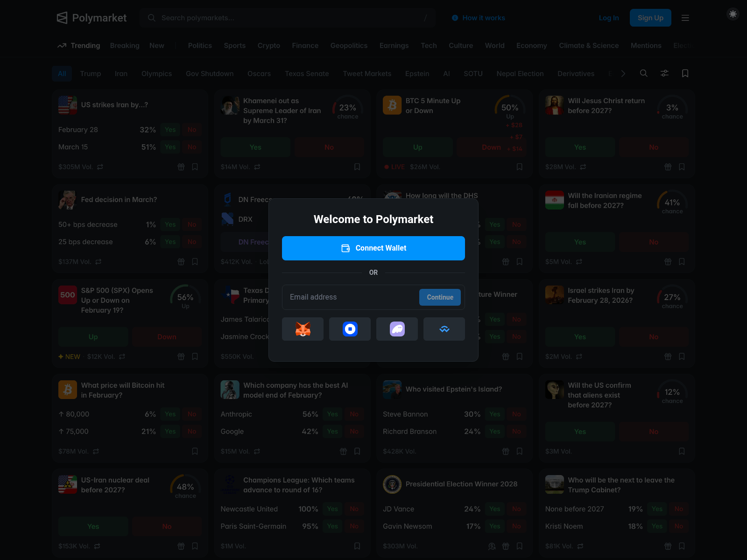The width and height of the screenshot is (747, 560).
Task: Select the WalletConnect option
Action: pos(444,329)
